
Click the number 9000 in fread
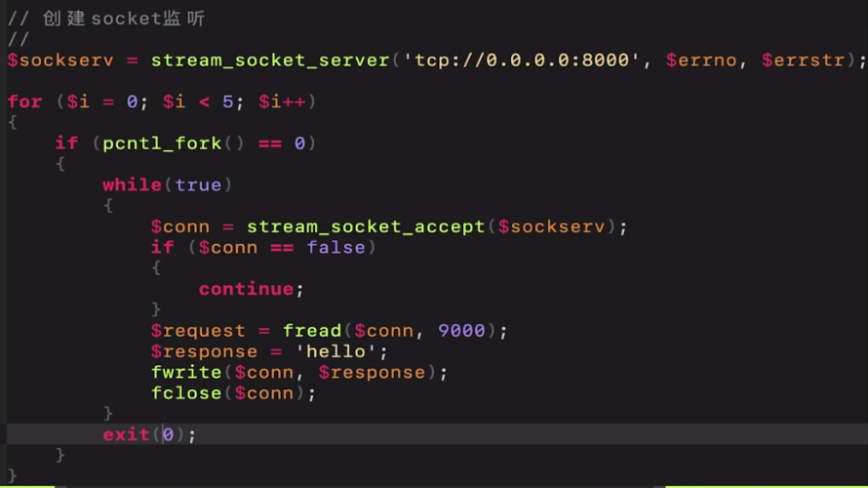pos(461,331)
